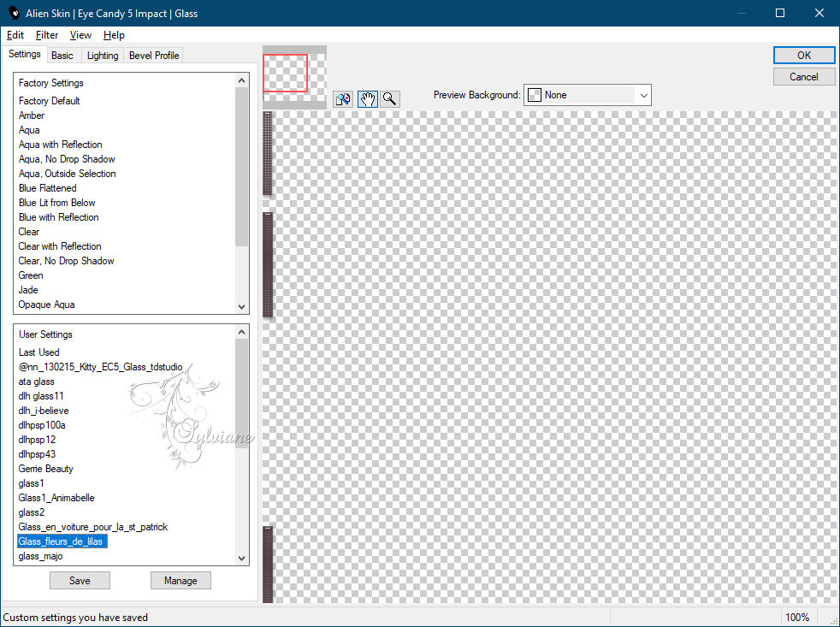
Task: Open the Help menu
Action: click(114, 35)
